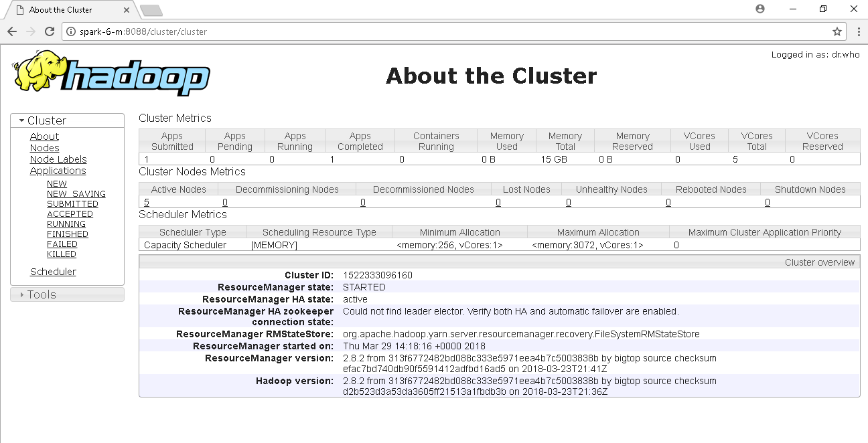Viewport: 868px width, 443px height.
Task: Click the Cluster ID value 1522333096160
Action: [378, 275]
